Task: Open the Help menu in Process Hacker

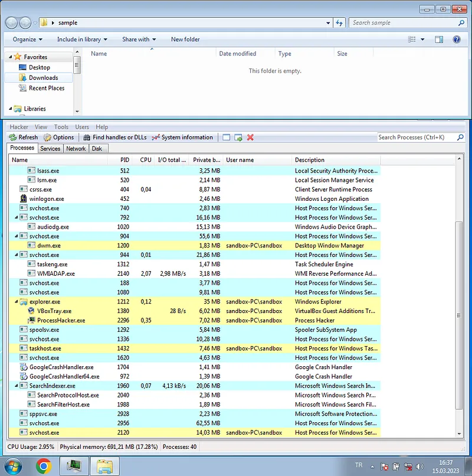Action: pyautogui.click(x=102, y=127)
